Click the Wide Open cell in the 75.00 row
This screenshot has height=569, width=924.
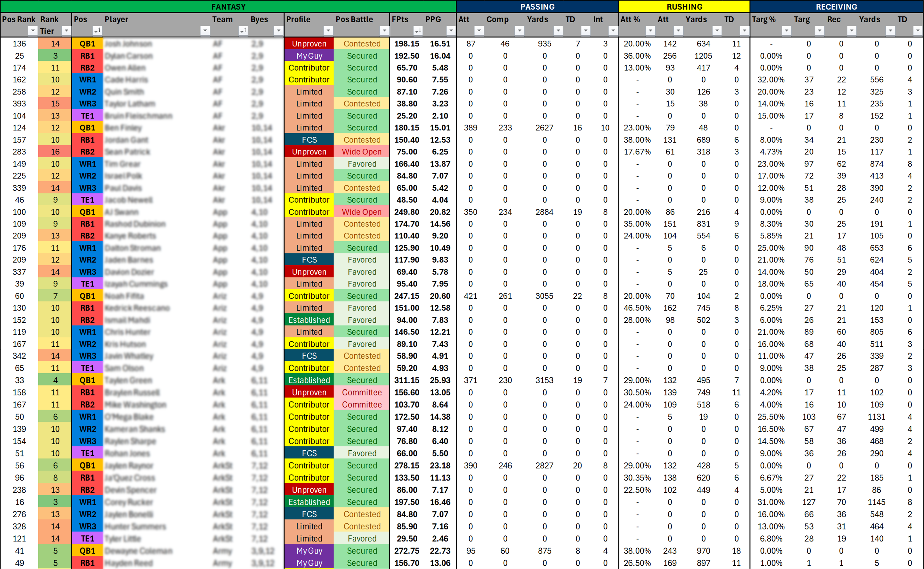[x=362, y=152]
